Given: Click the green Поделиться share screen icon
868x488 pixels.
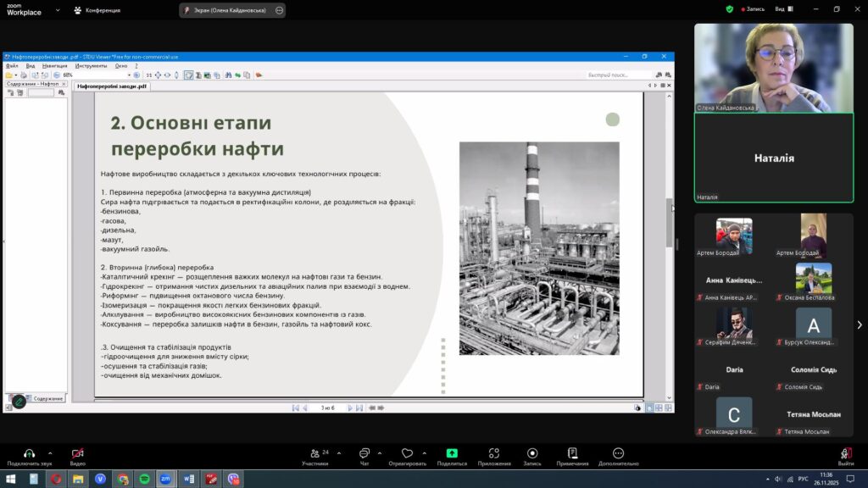Looking at the screenshot, I should (x=452, y=453).
